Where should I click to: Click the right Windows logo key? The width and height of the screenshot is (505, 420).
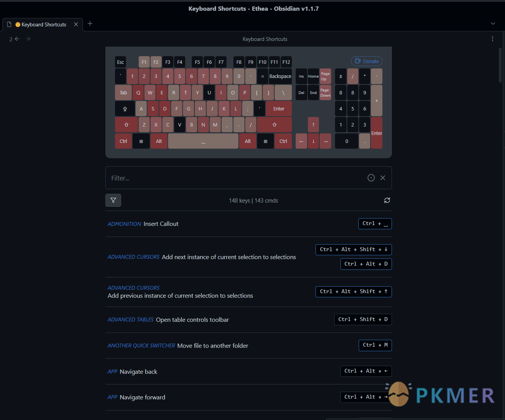(265, 141)
